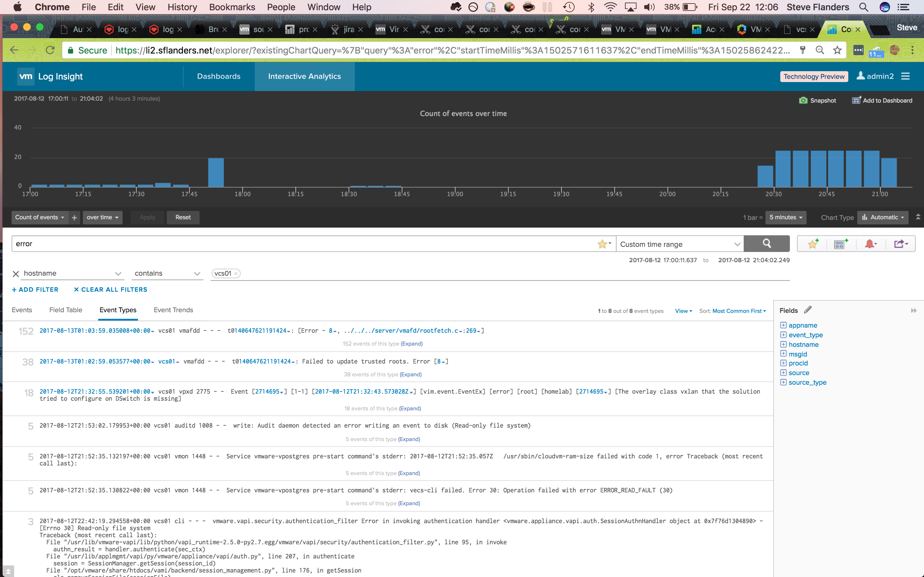Open the Dashboards tab

tap(218, 76)
